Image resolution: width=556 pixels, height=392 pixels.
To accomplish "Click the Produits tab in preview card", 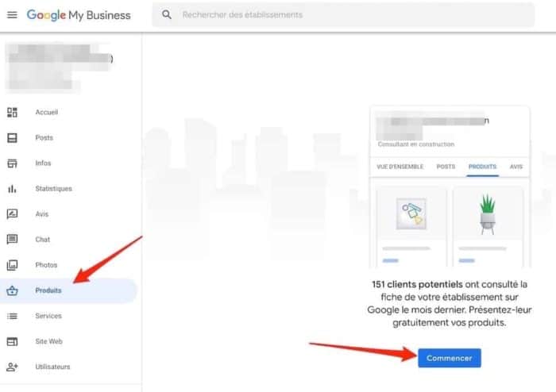I will pos(483,167).
